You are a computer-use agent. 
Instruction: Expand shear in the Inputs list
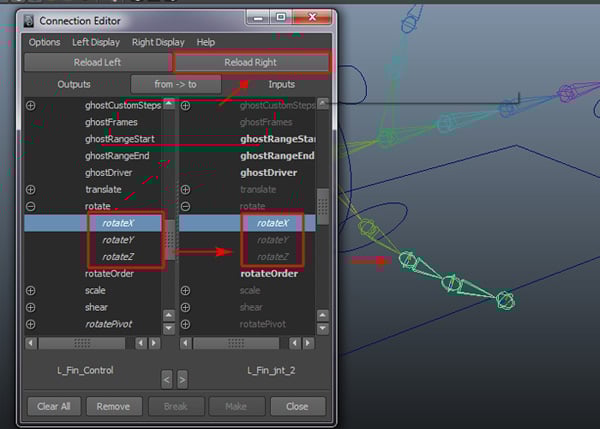185,307
